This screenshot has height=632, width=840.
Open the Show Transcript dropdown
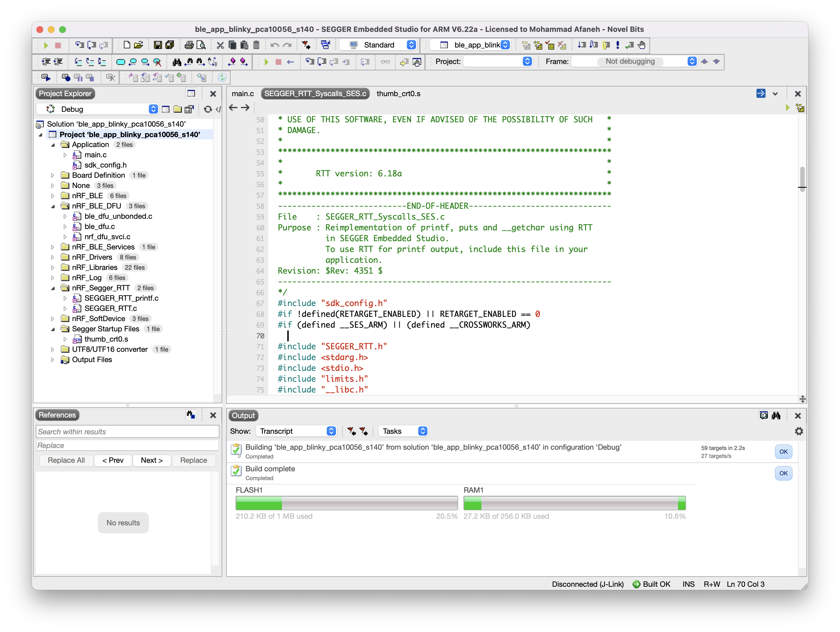(296, 431)
